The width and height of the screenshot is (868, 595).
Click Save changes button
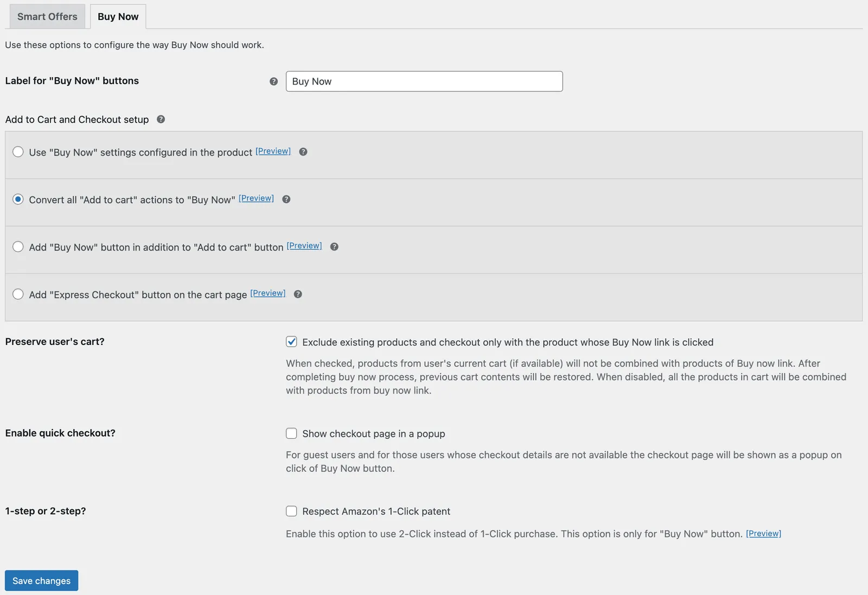pyautogui.click(x=41, y=580)
